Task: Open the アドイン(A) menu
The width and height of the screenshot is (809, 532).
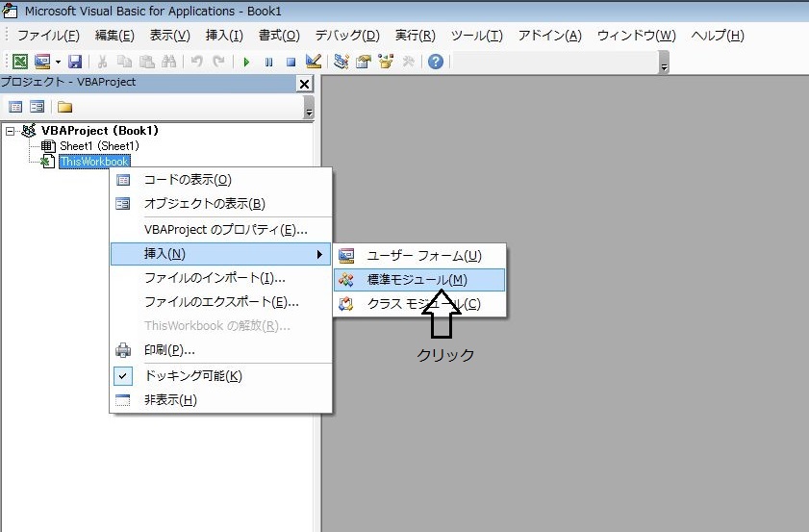Action: 550,35
